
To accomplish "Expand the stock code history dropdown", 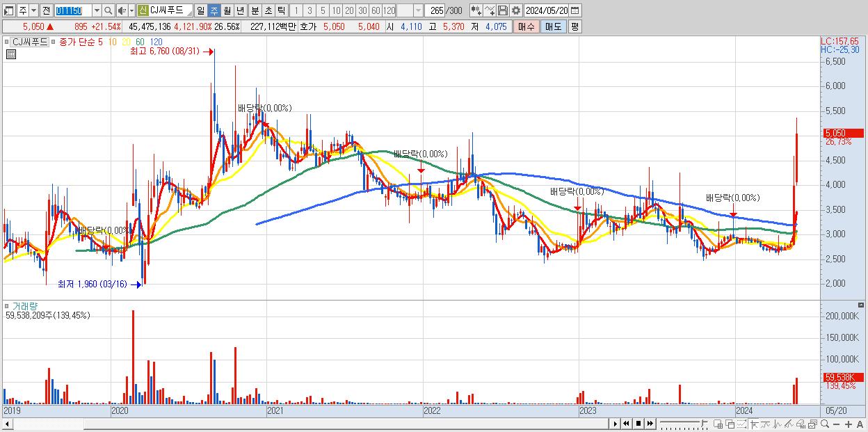I will [96, 10].
